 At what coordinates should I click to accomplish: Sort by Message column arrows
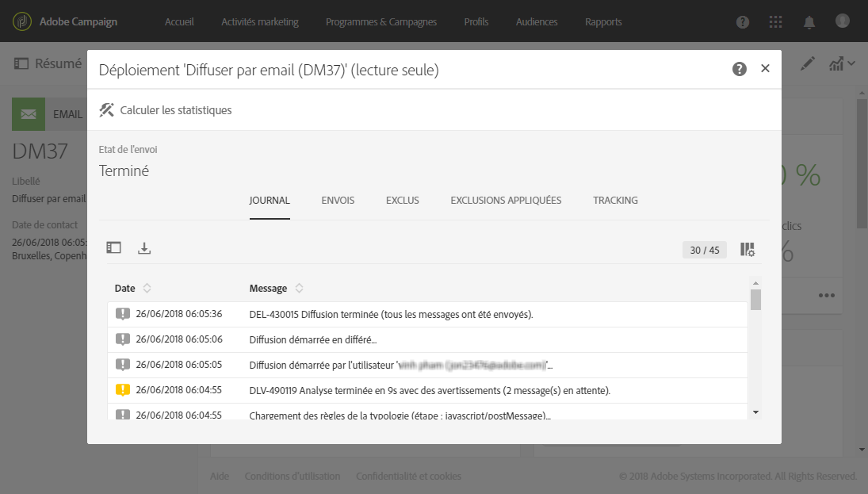click(299, 288)
